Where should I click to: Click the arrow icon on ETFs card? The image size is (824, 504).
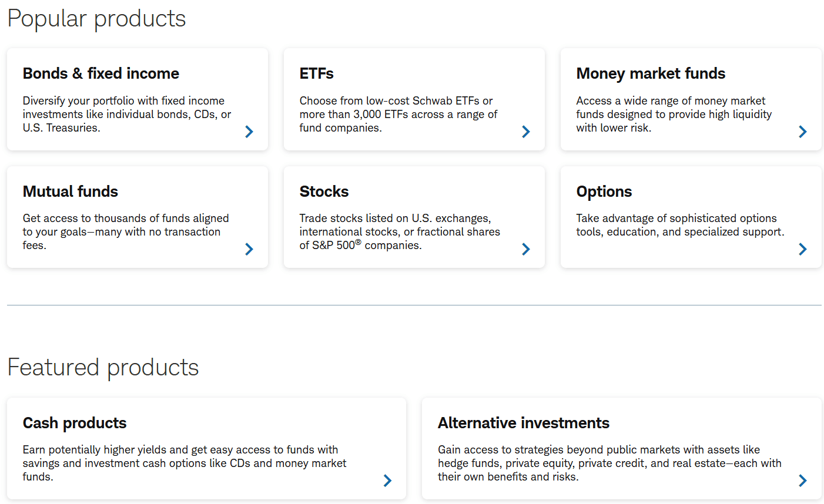(525, 132)
